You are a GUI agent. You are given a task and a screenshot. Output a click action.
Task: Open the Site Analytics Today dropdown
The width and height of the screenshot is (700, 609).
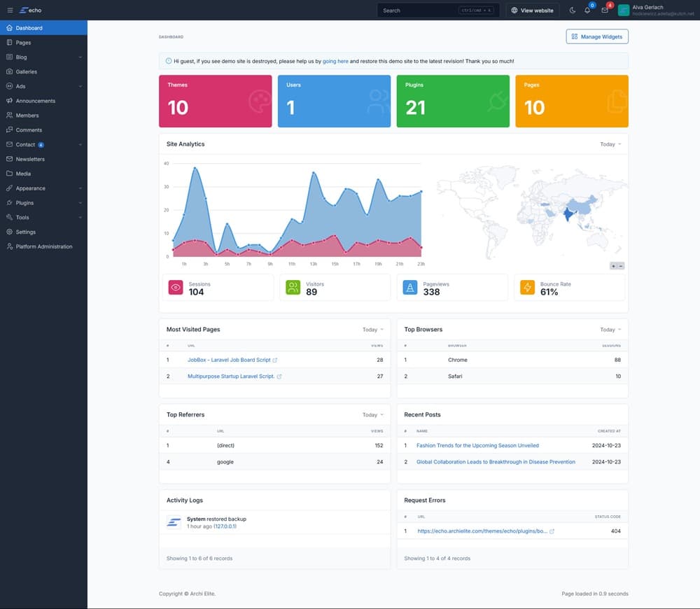tap(610, 144)
